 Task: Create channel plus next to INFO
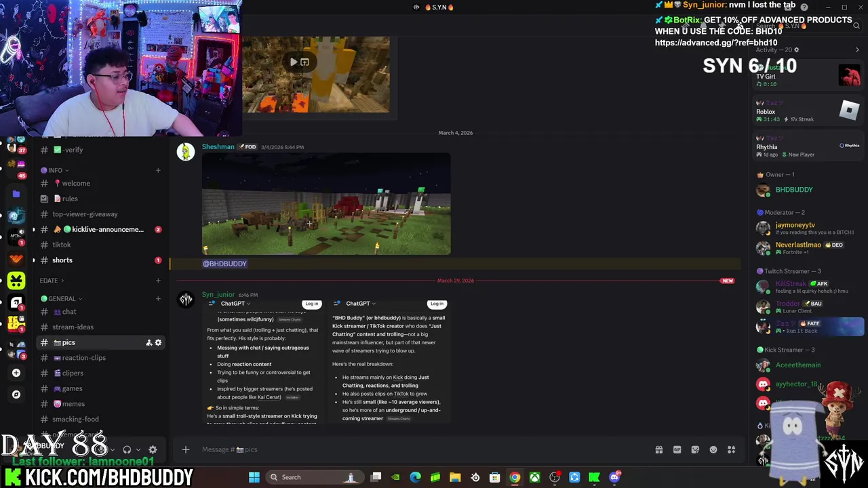(158, 170)
